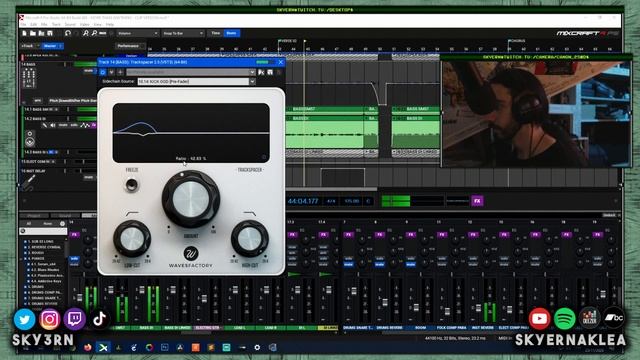Open FX for mixer channel 9
Screen dimensions: 640x360
[x=411, y=235]
